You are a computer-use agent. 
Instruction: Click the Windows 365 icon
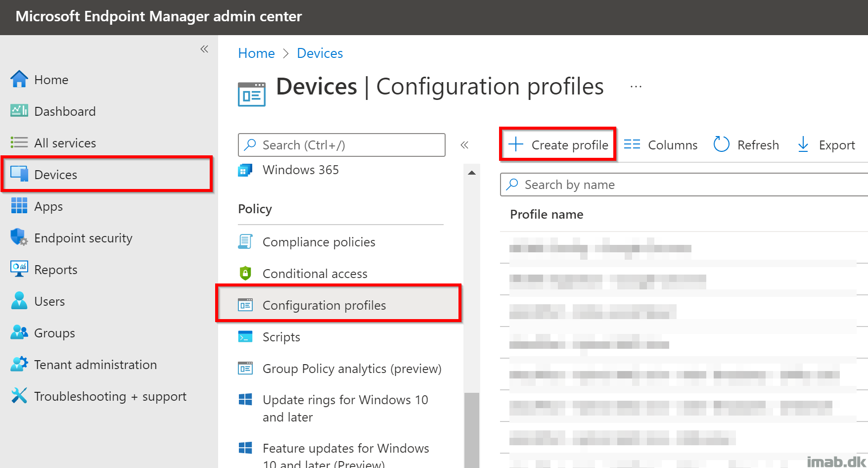click(245, 170)
